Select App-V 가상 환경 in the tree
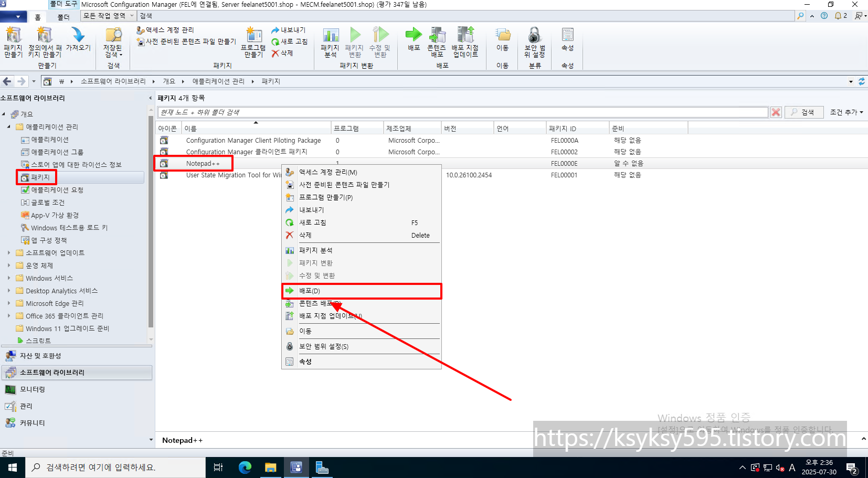The width and height of the screenshot is (868, 478). point(55,215)
